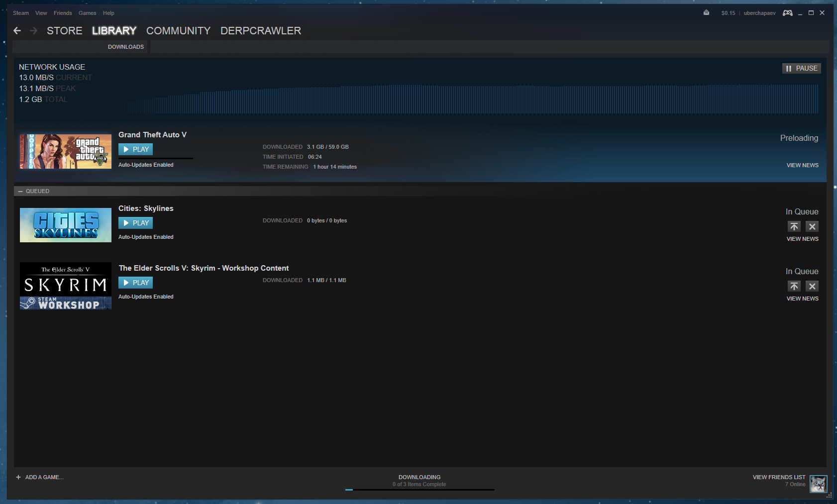The height and width of the screenshot is (504, 837).
Task: Click the bottom overall download progress bar
Action: [420, 490]
